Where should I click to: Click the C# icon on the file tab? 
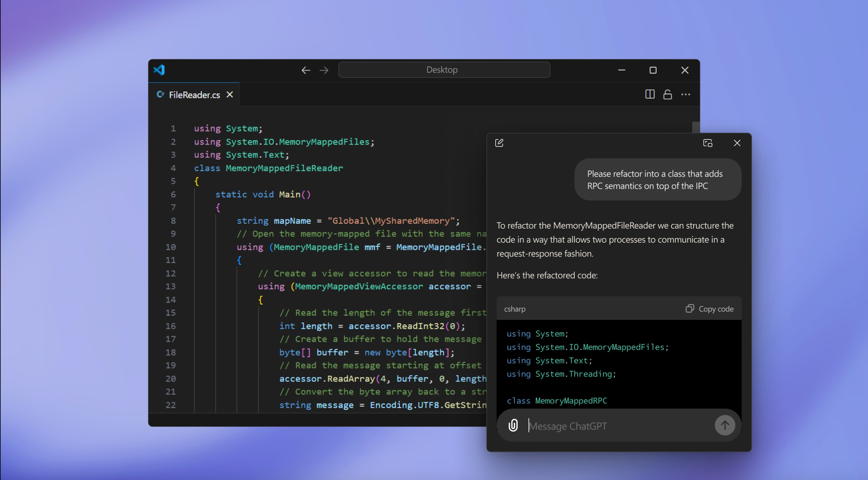(x=161, y=94)
